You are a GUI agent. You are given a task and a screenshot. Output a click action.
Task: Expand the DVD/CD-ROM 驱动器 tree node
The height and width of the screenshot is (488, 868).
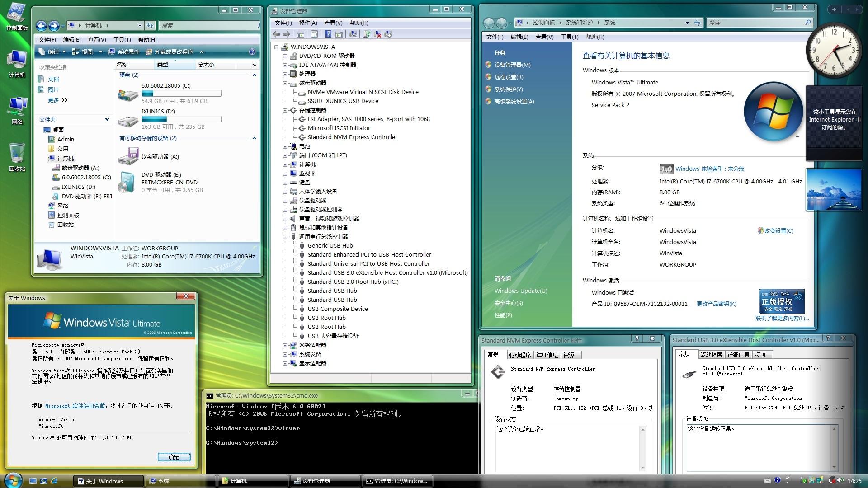(284, 56)
